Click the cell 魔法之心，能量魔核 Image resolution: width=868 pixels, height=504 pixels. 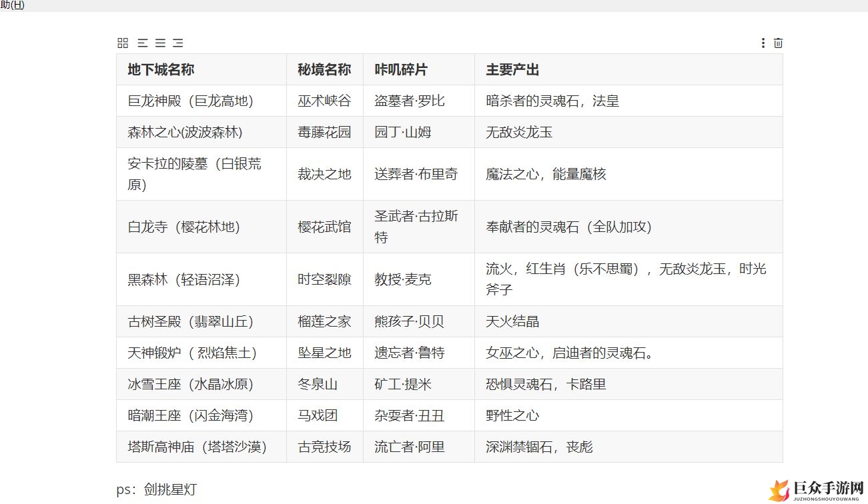pyautogui.click(x=628, y=174)
